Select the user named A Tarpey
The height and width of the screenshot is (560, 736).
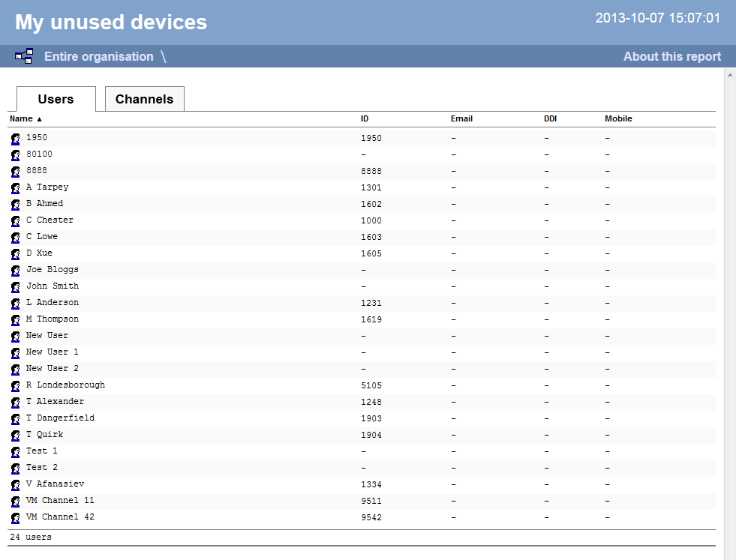[47, 187]
